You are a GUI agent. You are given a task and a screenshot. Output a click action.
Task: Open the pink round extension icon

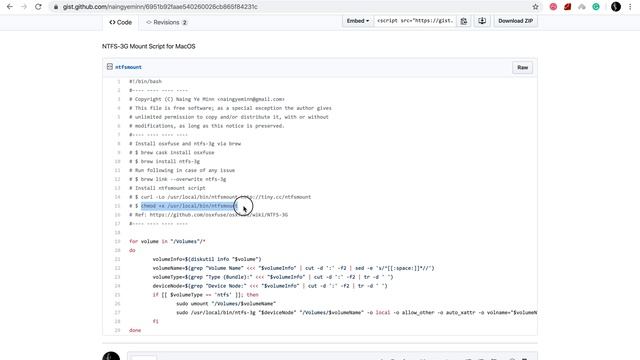coord(553,7)
